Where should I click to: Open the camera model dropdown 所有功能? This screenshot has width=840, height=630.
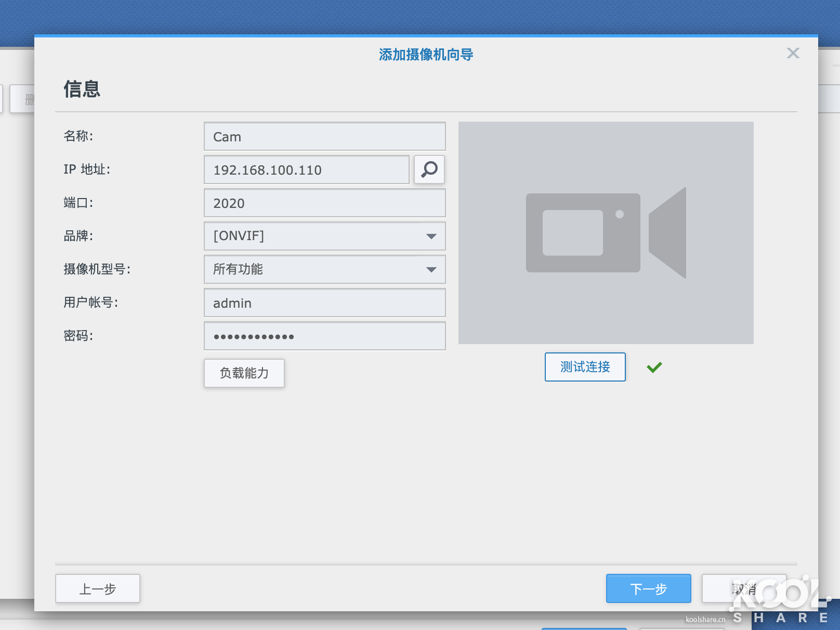(x=325, y=269)
